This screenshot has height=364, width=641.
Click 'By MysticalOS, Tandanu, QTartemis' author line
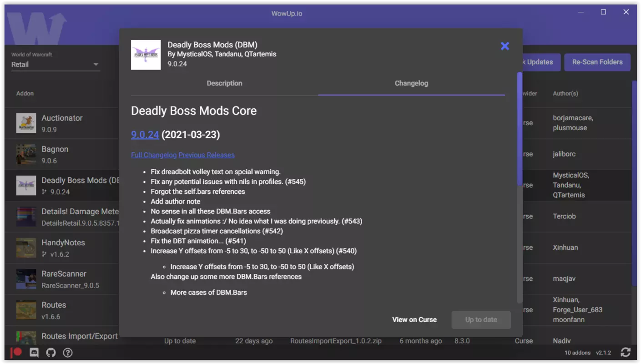tap(222, 54)
